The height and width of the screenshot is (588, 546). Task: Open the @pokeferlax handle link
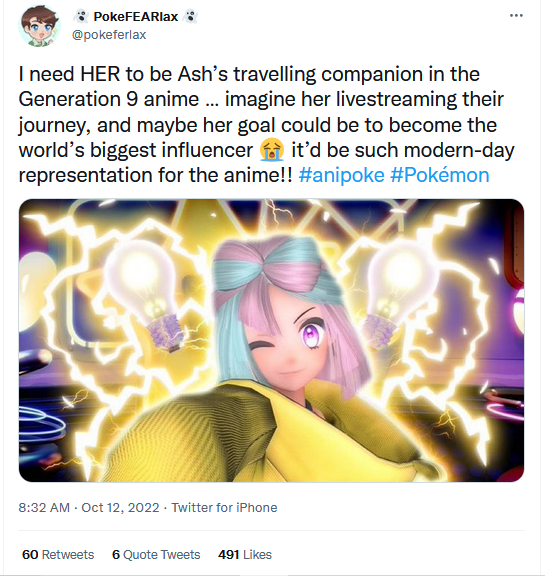pos(109,34)
